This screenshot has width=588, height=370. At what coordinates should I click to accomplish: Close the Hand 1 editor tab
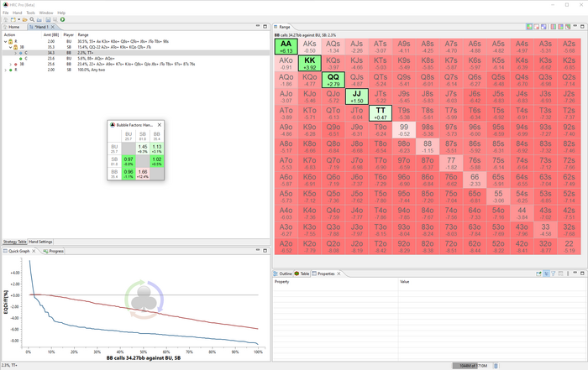(53, 27)
